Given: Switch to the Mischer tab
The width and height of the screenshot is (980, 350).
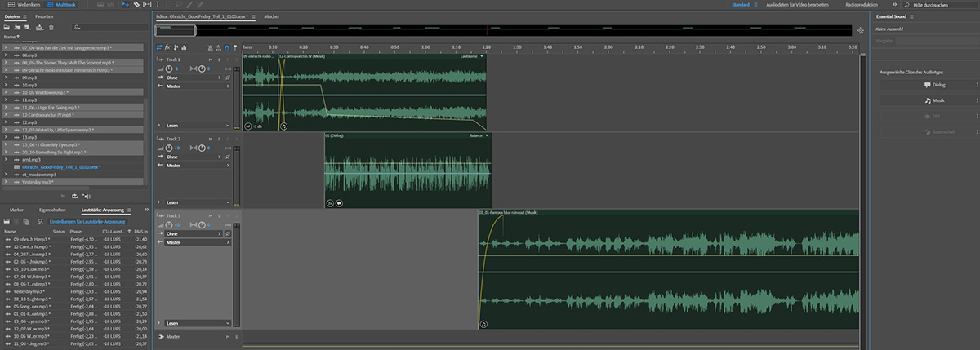Looking at the screenshot, I should pos(272,16).
